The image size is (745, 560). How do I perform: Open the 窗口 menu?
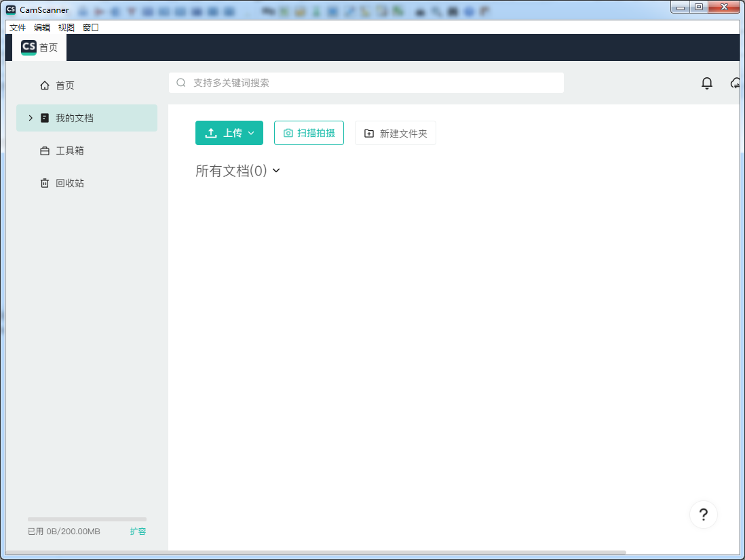90,27
